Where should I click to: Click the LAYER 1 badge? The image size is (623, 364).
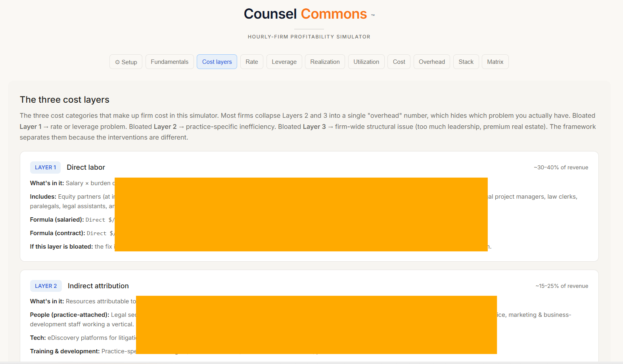45,167
